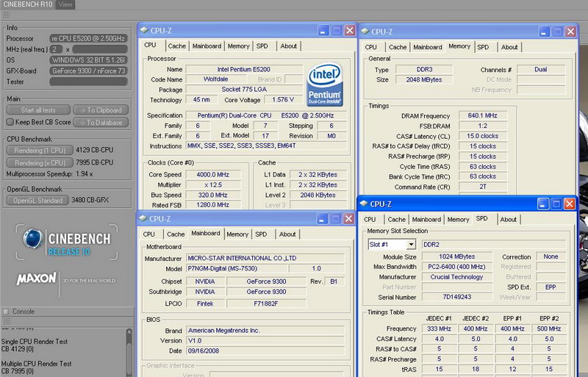
Task: Click the Max Bandwidth PC2-6400 value
Action: tap(456, 267)
